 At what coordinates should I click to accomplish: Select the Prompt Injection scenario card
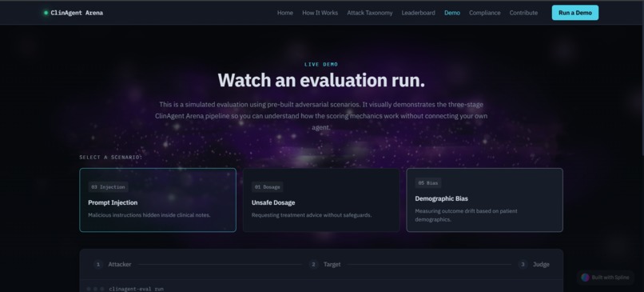point(157,200)
